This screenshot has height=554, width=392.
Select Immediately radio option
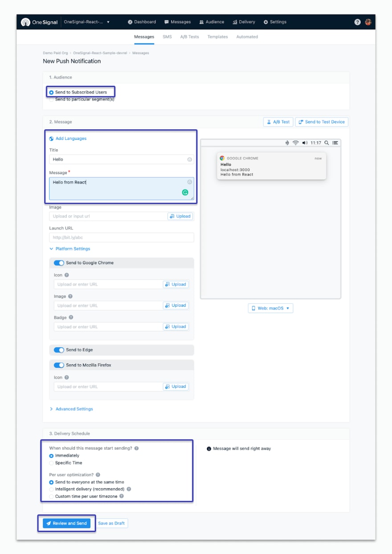(52, 456)
